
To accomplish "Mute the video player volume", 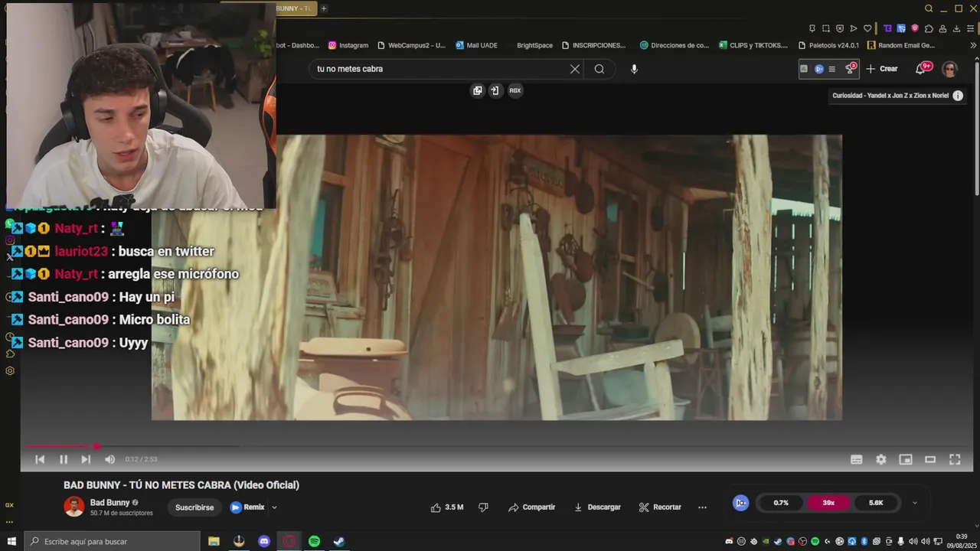I will coord(109,459).
